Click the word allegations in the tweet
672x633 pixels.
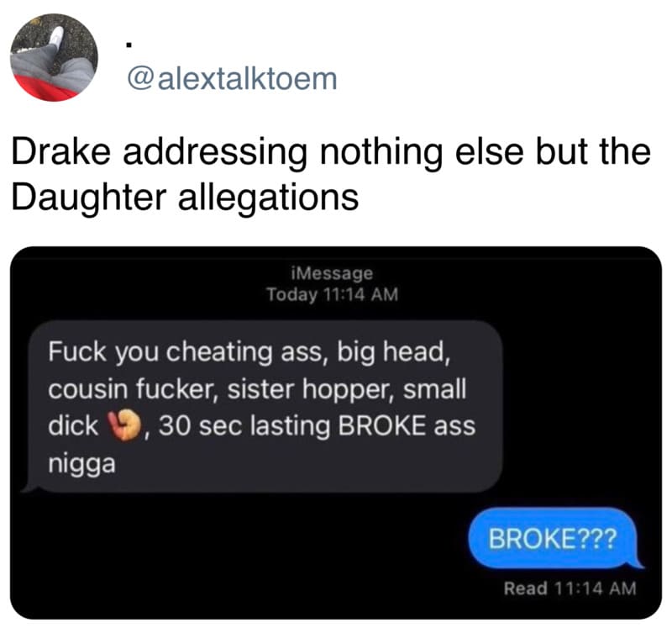tap(268, 198)
